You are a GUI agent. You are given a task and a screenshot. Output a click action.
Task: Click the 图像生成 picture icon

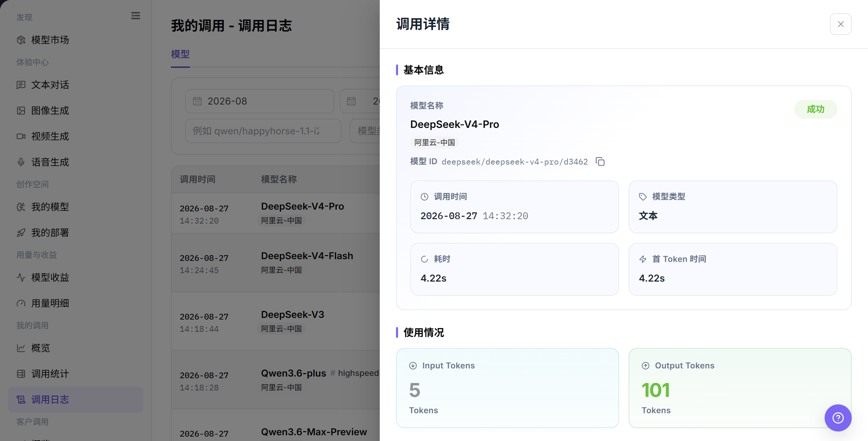pyautogui.click(x=21, y=111)
